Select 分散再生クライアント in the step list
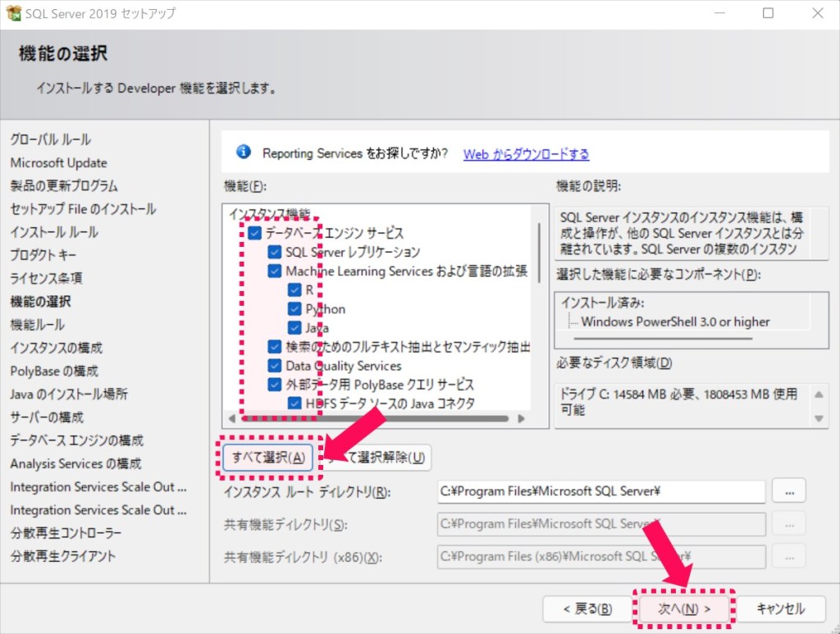The image size is (840, 634). coord(62,556)
